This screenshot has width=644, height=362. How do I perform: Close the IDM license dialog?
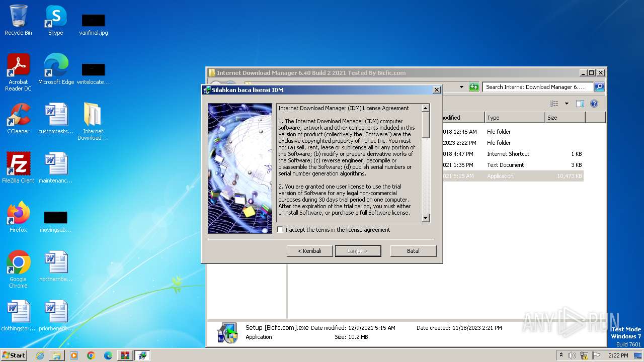click(x=437, y=90)
